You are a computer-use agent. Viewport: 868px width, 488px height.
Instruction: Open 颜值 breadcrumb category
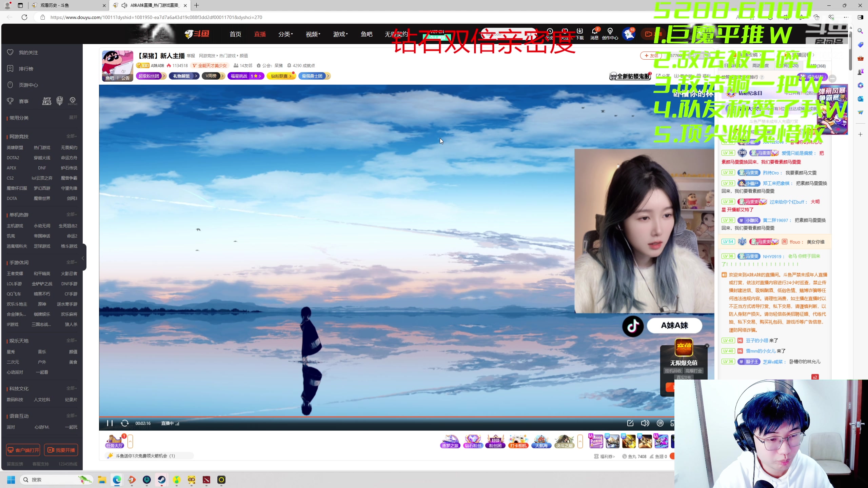(x=244, y=56)
